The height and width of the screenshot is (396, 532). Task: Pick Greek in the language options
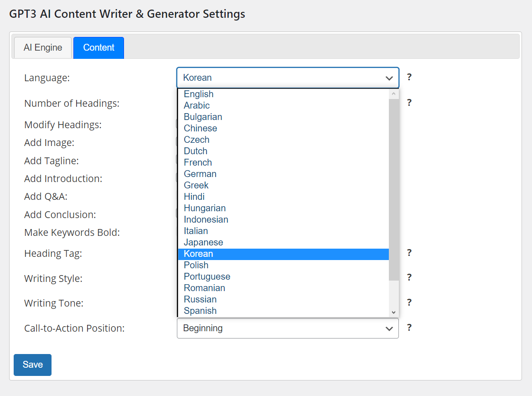[283, 185]
